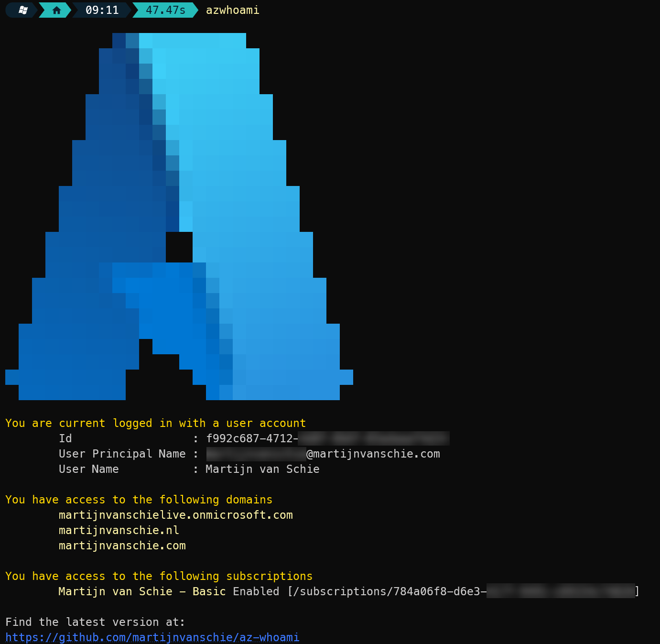Click the Windows logo prompt segment
The height and width of the screenshot is (644, 660).
coord(20,10)
